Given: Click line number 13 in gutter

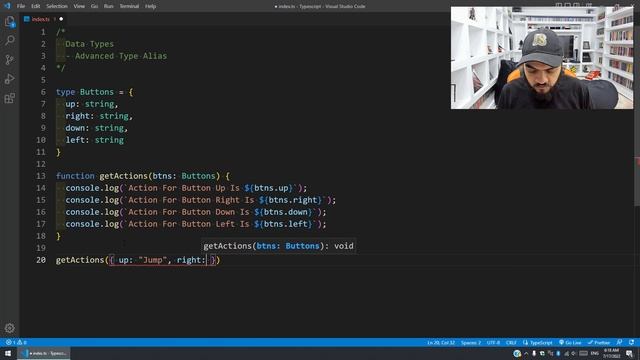Looking at the screenshot, I should (x=41, y=176).
